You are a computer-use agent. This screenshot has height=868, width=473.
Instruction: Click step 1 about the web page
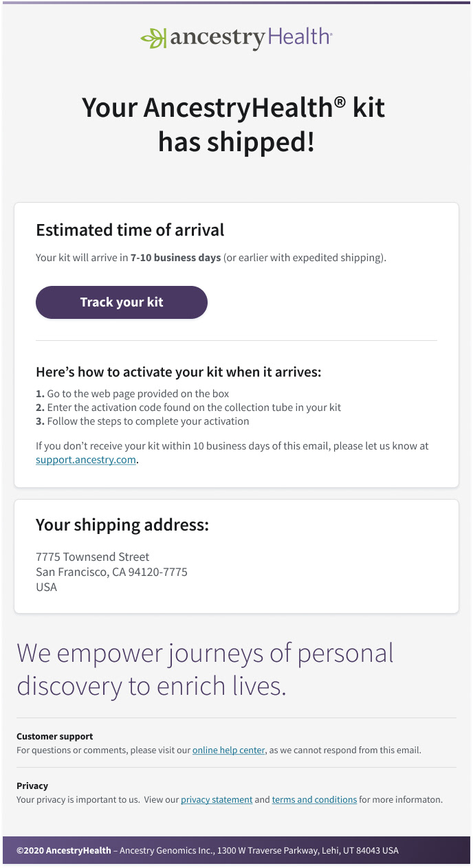pos(133,394)
